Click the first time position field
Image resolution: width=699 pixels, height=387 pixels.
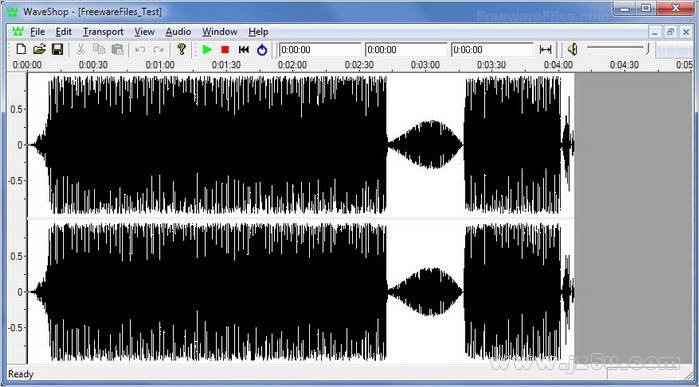click(x=320, y=49)
